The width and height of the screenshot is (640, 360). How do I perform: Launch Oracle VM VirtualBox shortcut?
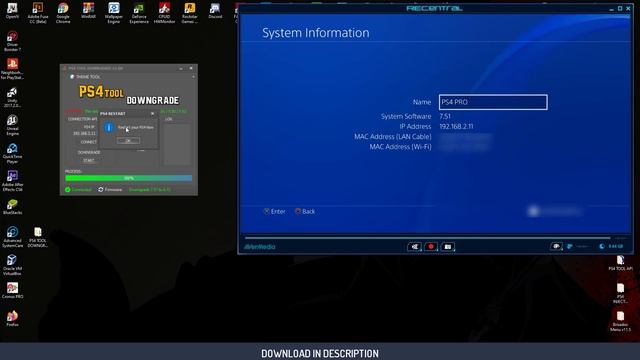pyautogui.click(x=12, y=265)
